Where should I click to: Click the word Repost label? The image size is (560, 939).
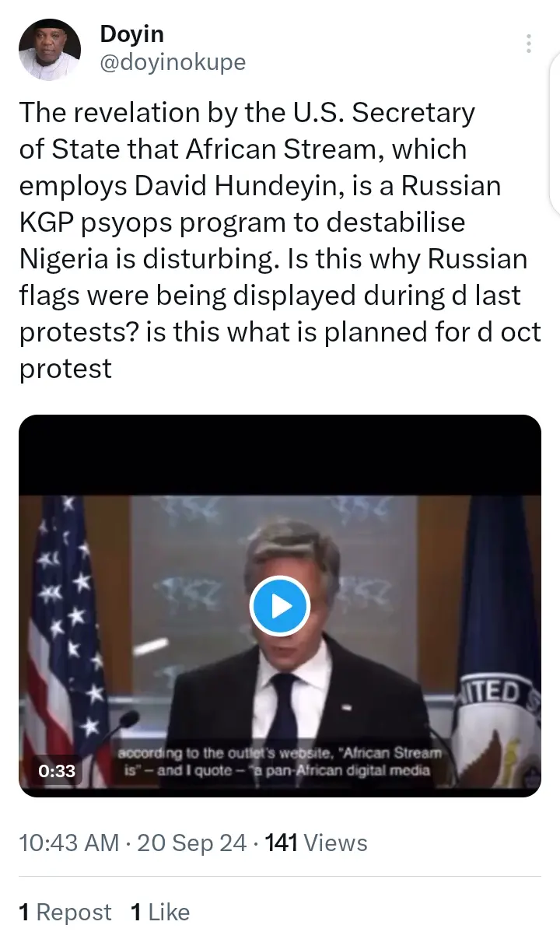tap(74, 912)
